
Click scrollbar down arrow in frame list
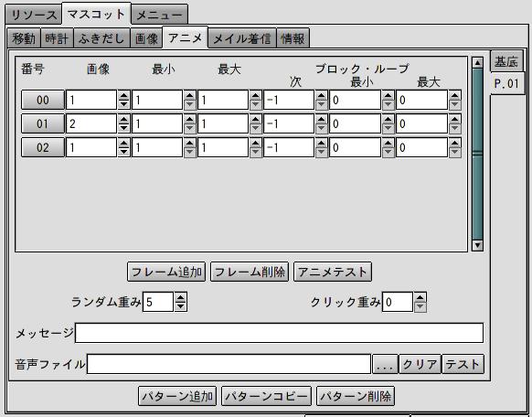pos(477,245)
